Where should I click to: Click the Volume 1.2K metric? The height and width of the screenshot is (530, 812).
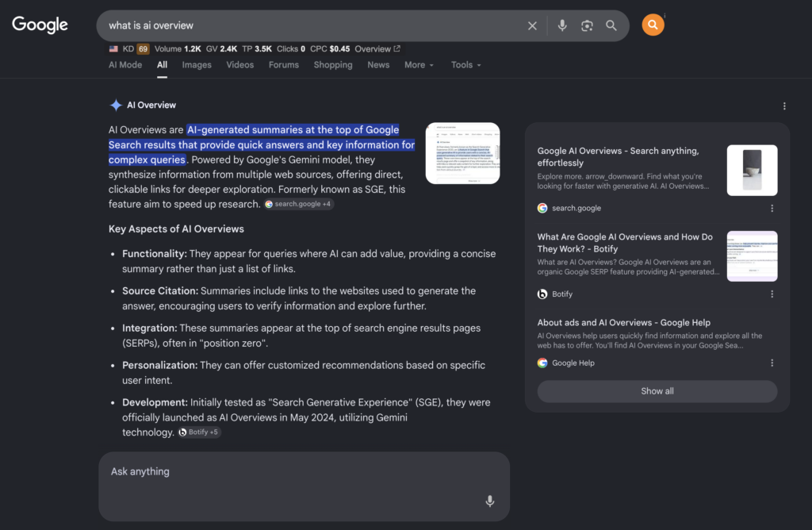point(178,48)
